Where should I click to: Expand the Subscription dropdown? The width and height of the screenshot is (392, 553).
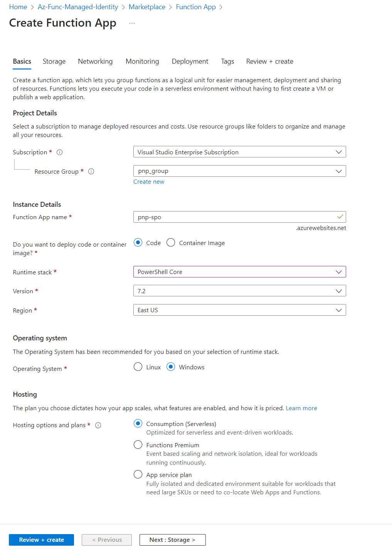tap(239, 152)
